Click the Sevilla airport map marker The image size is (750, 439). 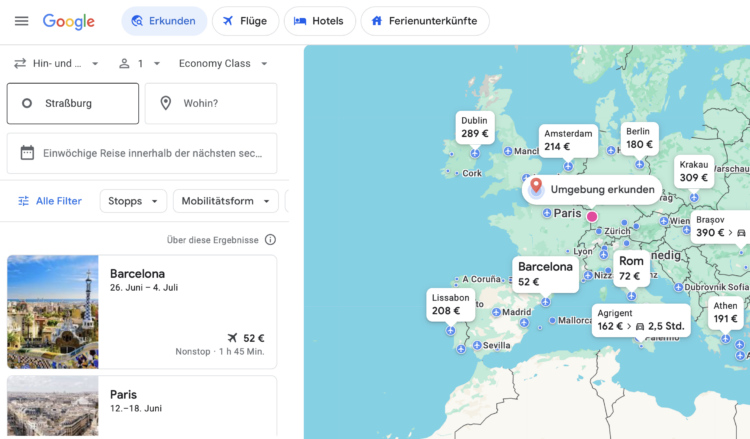(x=477, y=345)
